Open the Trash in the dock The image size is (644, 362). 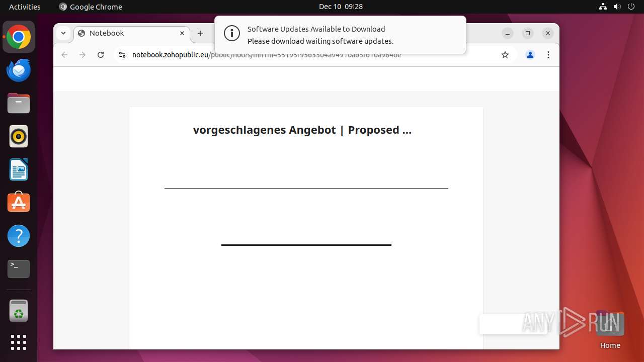coord(19,311)
